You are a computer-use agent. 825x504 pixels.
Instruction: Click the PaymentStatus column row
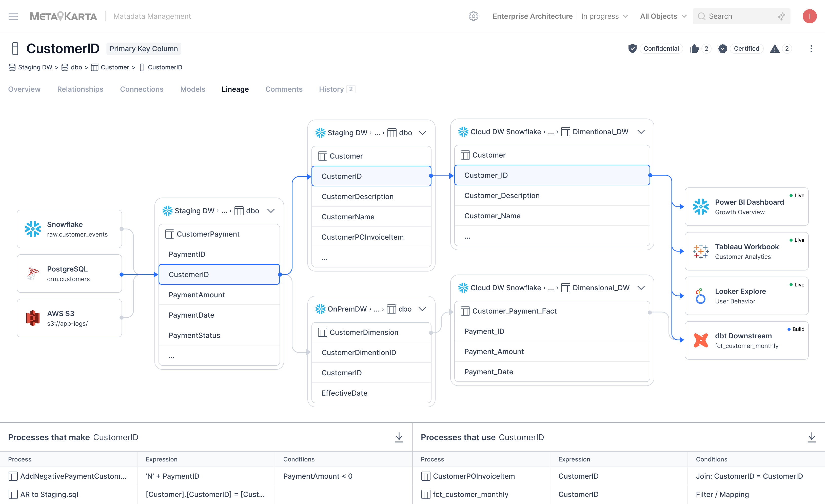pyautogui.click(x=219, y=335)
